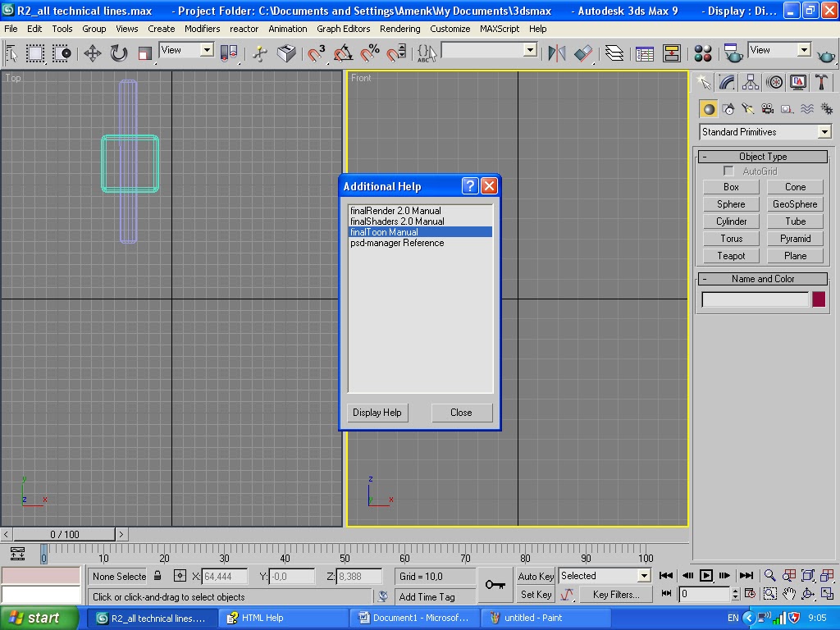Open the Graph Editors menu
Image resolution: width=840 pixels, height=630 pixels.
344,29
